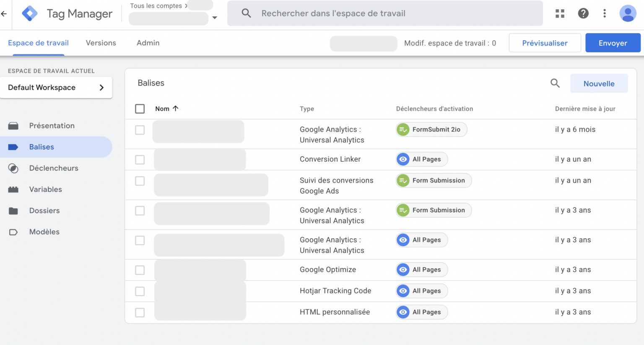
Task: Select the Présentation sidebar icon
Action: (x=52, y=125)
